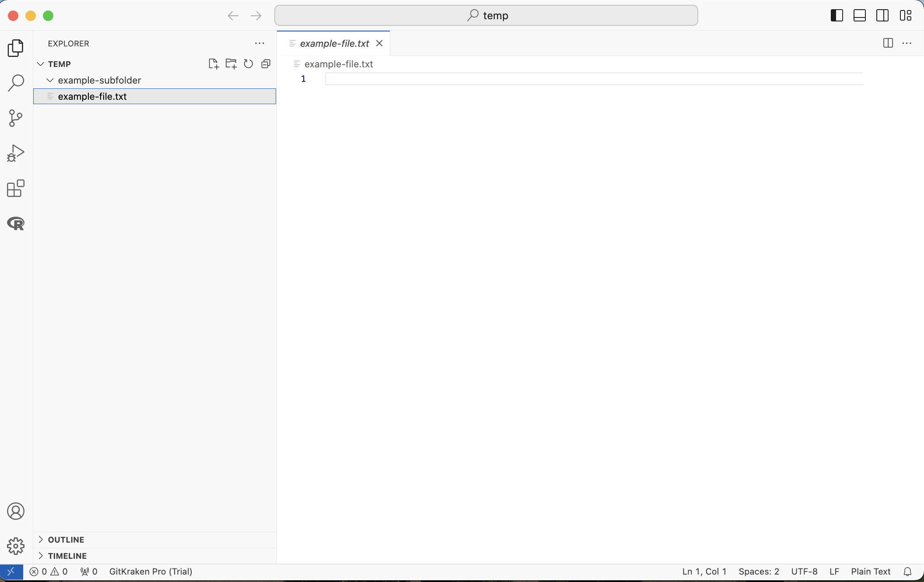Image resolution: width=924 pixels, height=582 pixels.
Task: Collapse all folders in Explorer
Action: (x=266, y=64)
